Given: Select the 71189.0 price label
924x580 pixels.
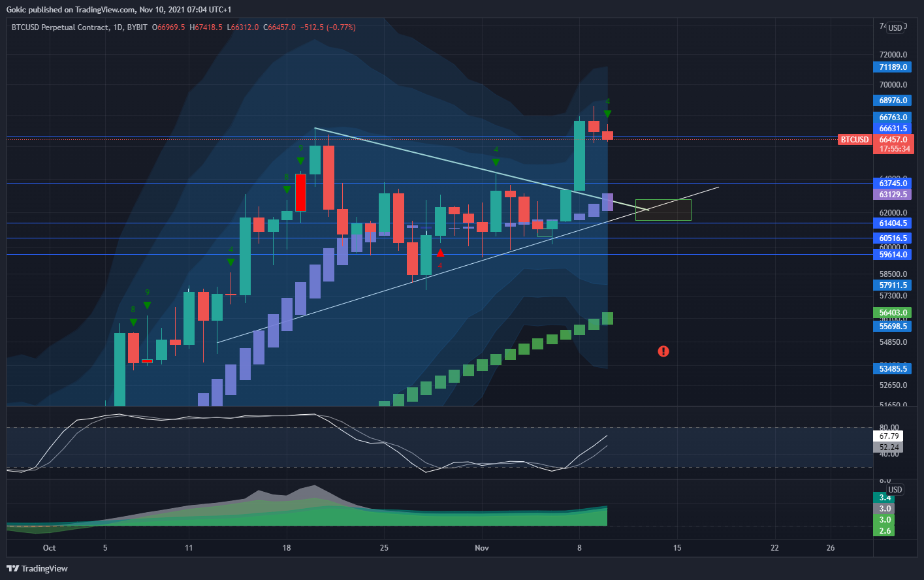Looking at the screenshot, I should tap(893, 67).
